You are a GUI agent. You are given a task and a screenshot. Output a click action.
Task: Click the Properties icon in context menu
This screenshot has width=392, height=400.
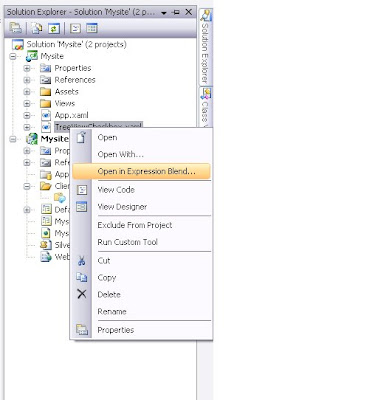pyautogui.click(x=82, y=330)
